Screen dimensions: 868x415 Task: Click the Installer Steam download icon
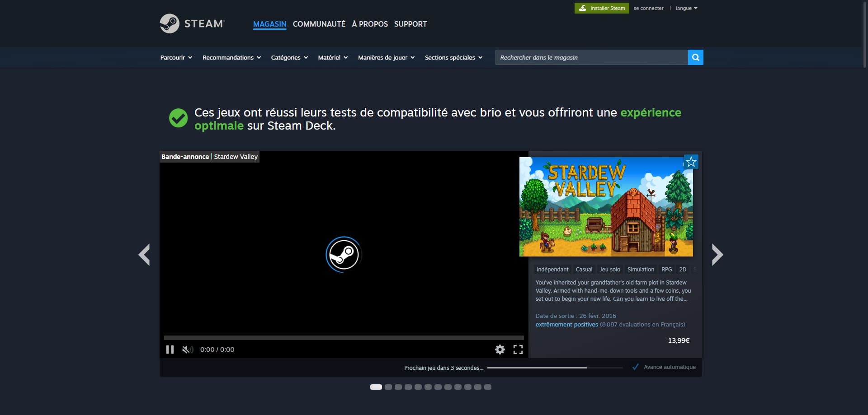coord(583,8)
